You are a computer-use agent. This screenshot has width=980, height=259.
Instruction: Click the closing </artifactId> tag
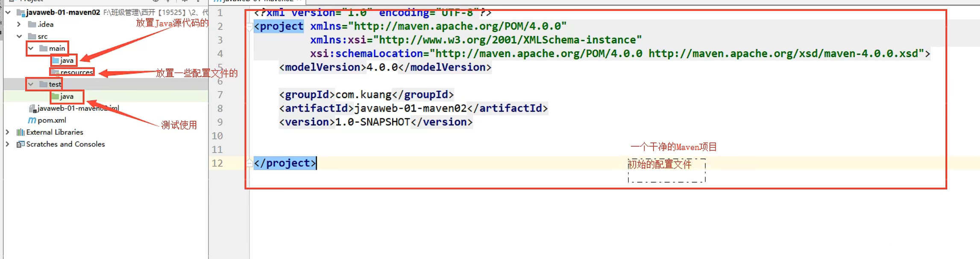(x=508, y=108)
